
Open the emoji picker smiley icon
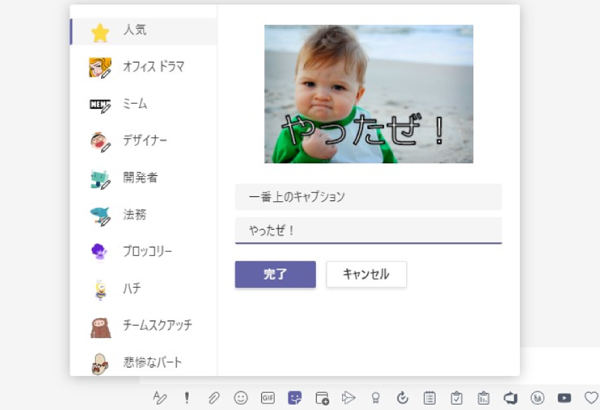pyautogui.click(x=241, y=398)
